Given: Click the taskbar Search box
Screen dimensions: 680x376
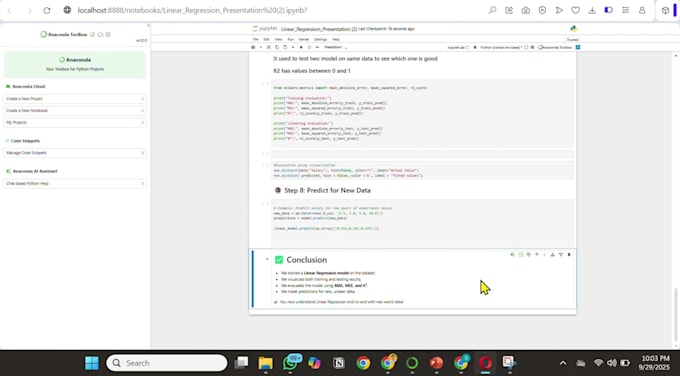Looking at the screenshot, I should tap(167, 363).
